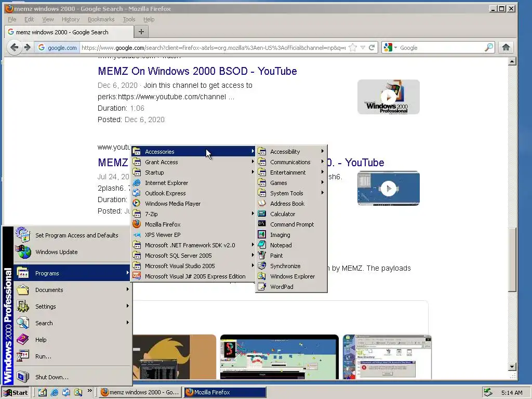Screen dimensions: 532x399
Task: Launch Windows Media Player
Action: 193,204
